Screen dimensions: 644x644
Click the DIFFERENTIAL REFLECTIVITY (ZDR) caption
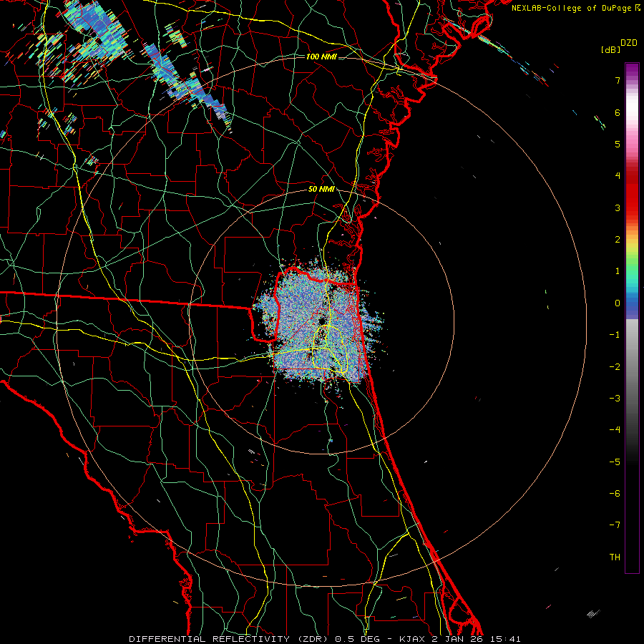pos(230,639)
